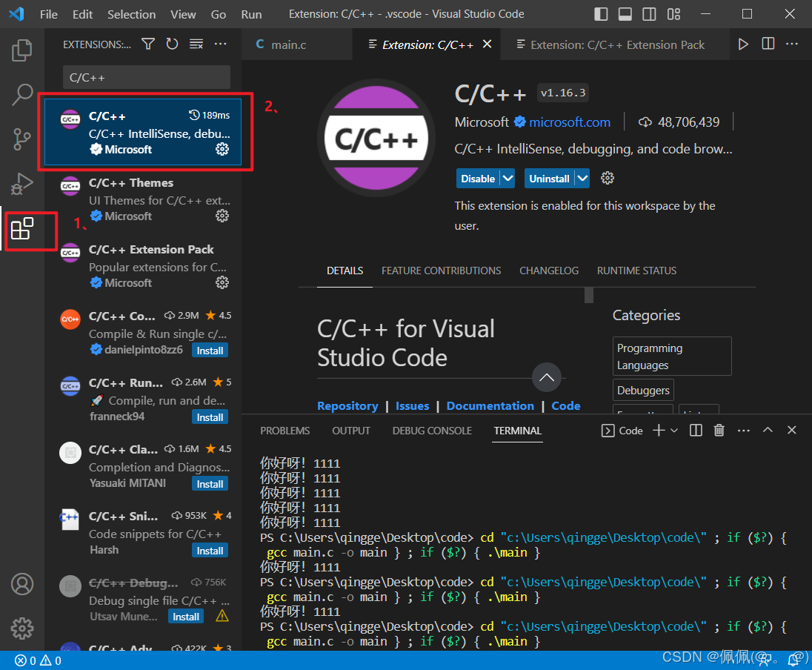
Task: Open the Explorer view in activity bar
Action: point(21,50)
